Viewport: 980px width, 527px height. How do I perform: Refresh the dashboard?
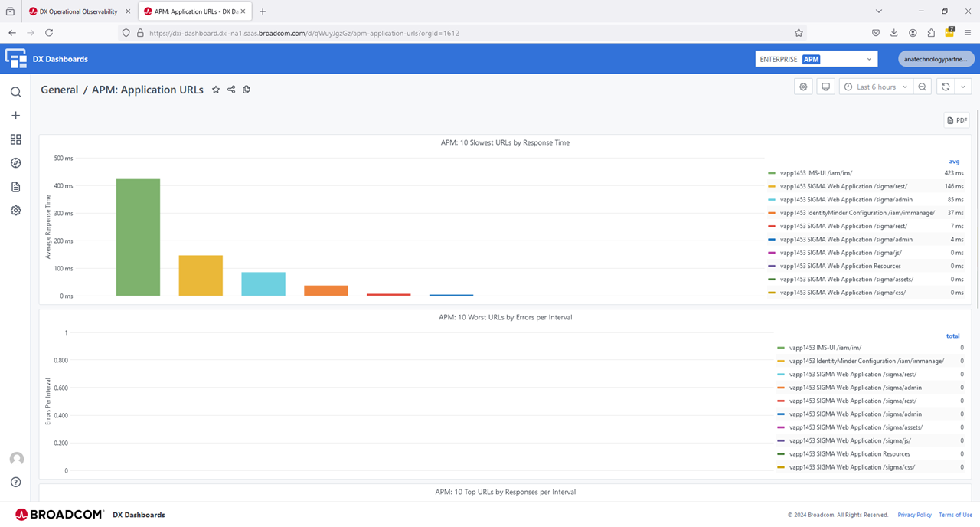[946, 87]
